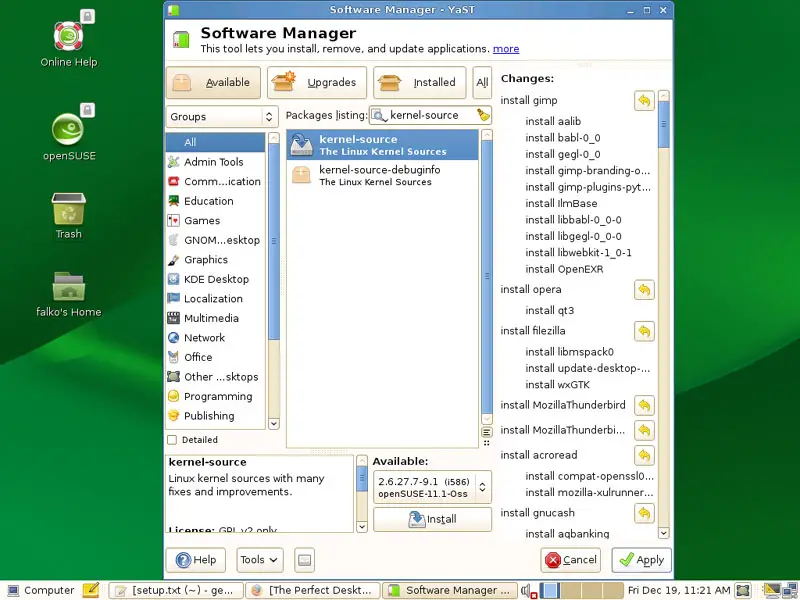800x600 pixels.
Task: Click the Help button
Action: coord(196,560)
